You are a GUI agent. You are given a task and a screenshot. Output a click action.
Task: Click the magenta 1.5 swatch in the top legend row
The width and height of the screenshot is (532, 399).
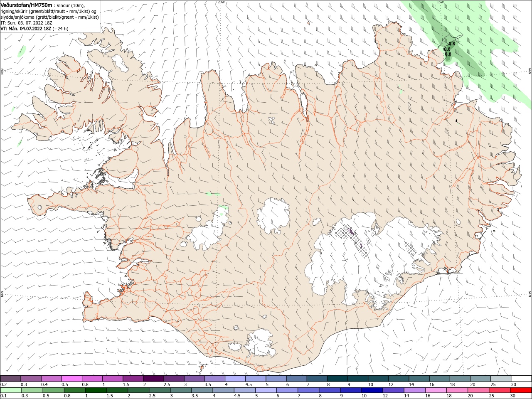click(133, 379)
